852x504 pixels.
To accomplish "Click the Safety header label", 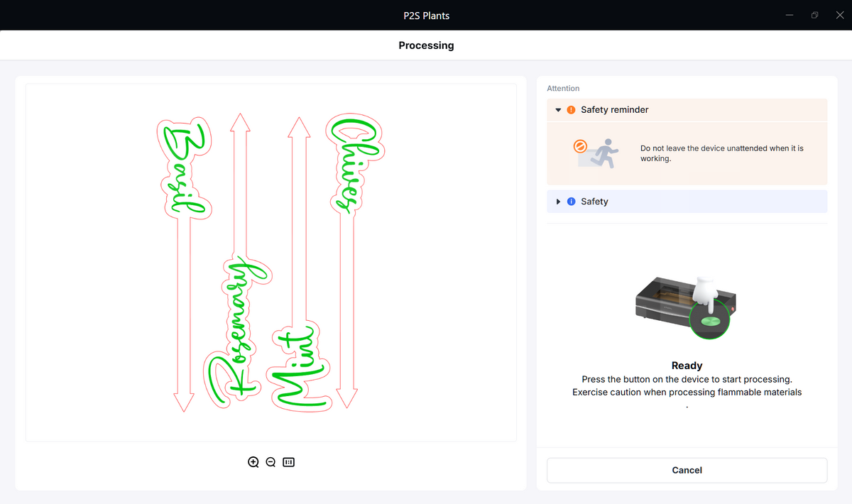I will pyautogui.click(x=594, y=202).
